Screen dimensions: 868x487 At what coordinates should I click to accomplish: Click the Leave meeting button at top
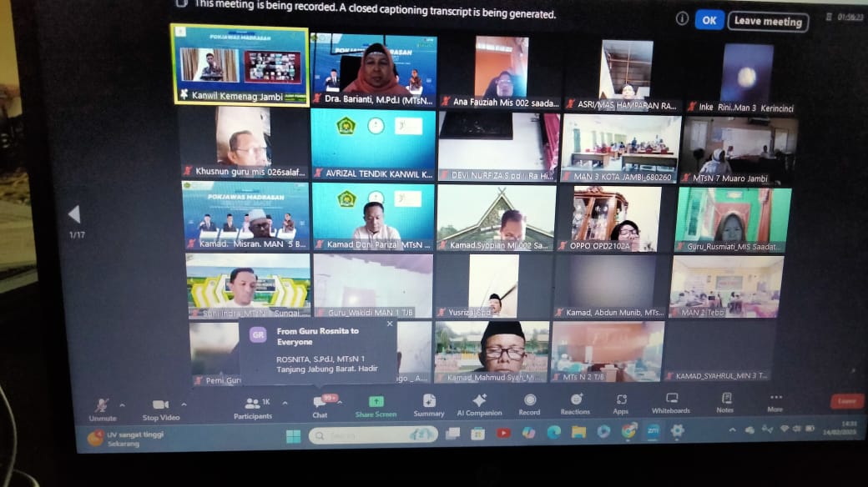pyautogui.click(x=768, y=22)
